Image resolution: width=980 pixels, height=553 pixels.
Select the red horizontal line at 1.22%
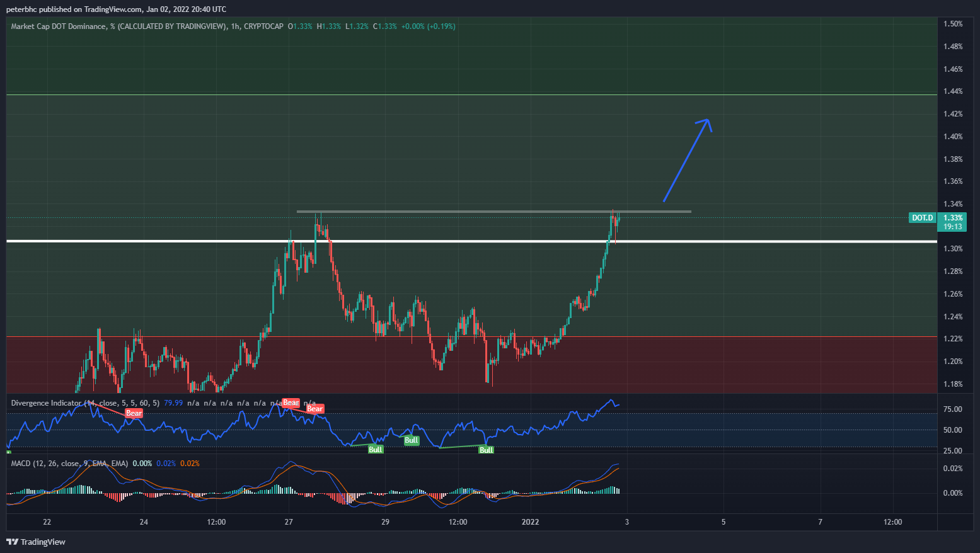click(471, 337)
